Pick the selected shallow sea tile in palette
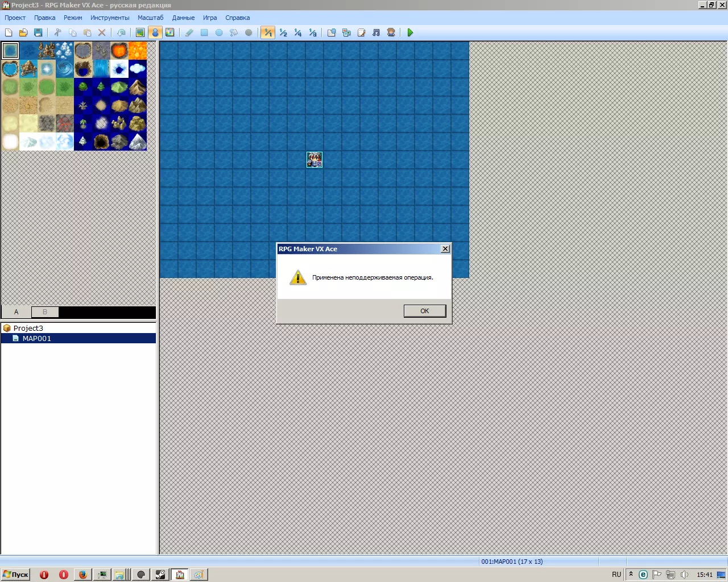Viewport: 728px width, 582px height. pyautogui.click(x=10, y=51)
